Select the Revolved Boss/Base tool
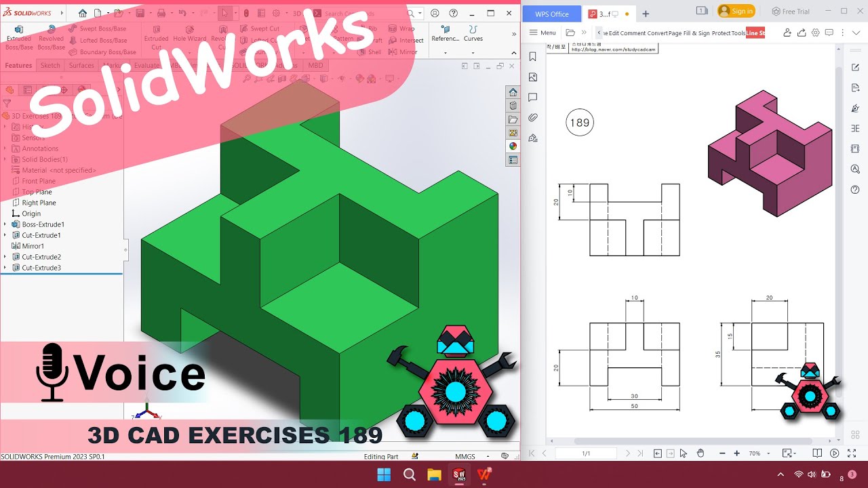This screenshot has height=488, width=868. pyautogui.click(x=51, y=38)
